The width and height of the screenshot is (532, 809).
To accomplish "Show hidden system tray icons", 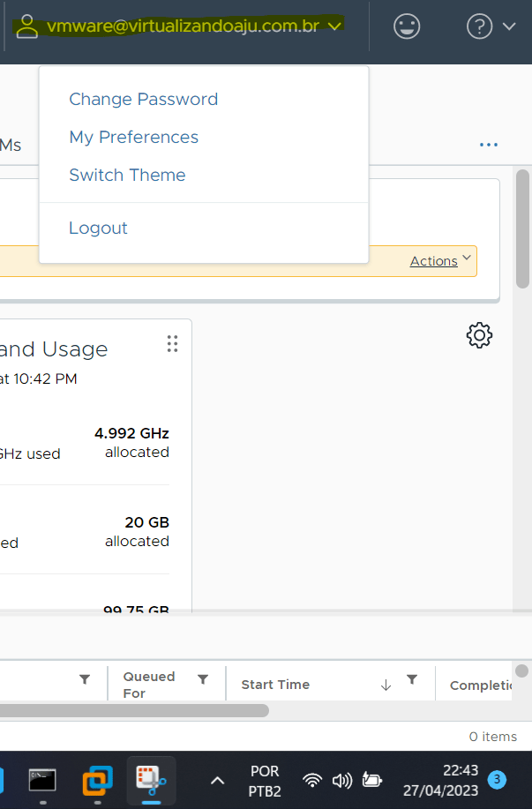I will pos(217,780).
